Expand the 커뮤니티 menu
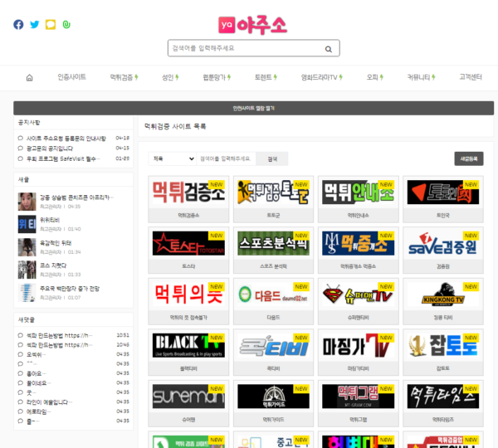 (421, 77)
